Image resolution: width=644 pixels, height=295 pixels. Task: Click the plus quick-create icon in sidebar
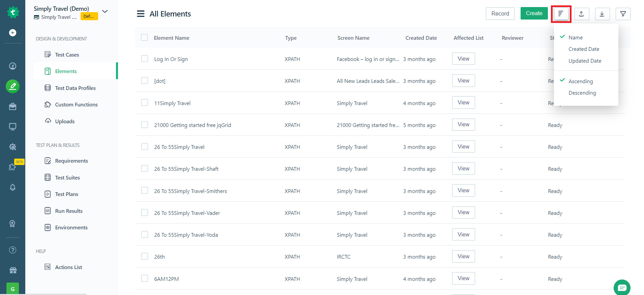[x=12, y=33]
